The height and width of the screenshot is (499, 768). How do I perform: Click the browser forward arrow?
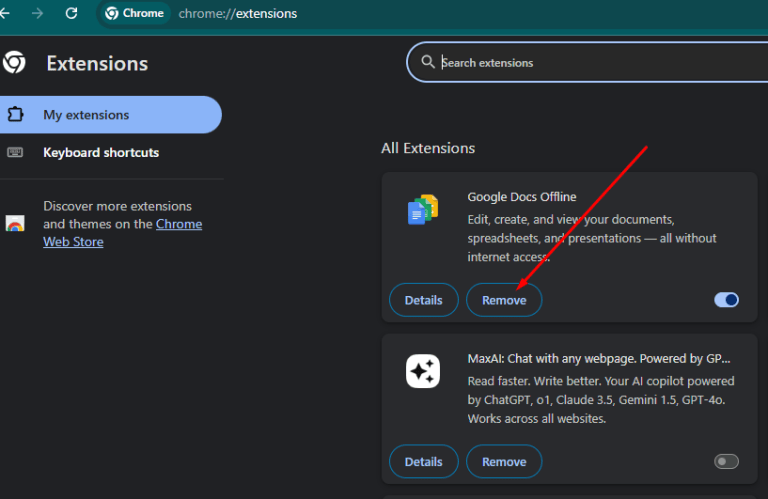click(x=37, y=13)
